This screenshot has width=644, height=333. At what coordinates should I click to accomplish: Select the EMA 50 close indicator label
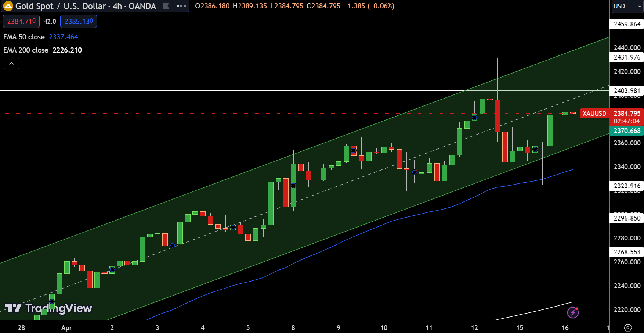click(x=24, y=37)
